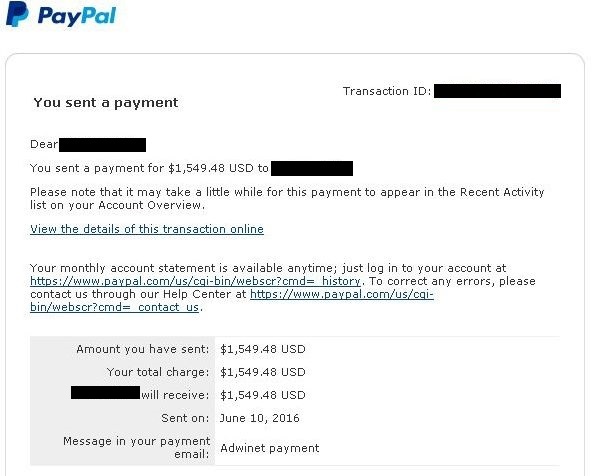Click the PayPal double-P logo icon
This screenshot has height=476, width=599.
click(x=17, y=14)
